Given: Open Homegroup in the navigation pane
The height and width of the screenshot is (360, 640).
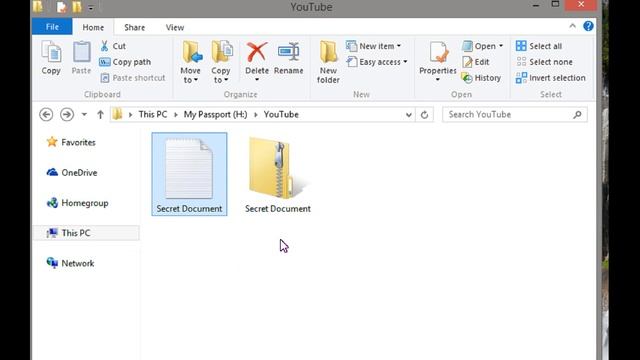Looking at the screenshot, I should pos(78,203).
